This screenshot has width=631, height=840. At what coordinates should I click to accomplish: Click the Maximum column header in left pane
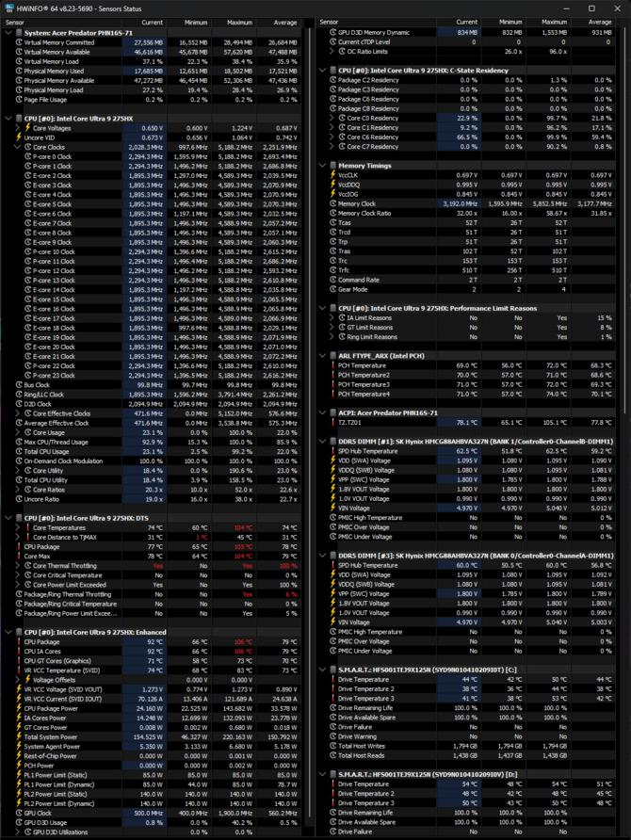(239, 21)
